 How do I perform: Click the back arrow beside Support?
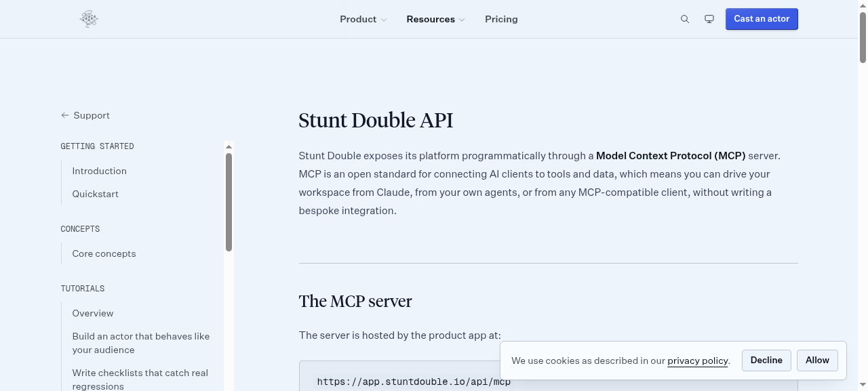(x=65, y=115)
